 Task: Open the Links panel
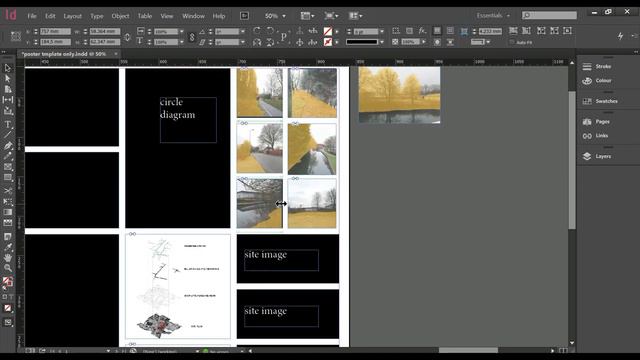[601, 136]
